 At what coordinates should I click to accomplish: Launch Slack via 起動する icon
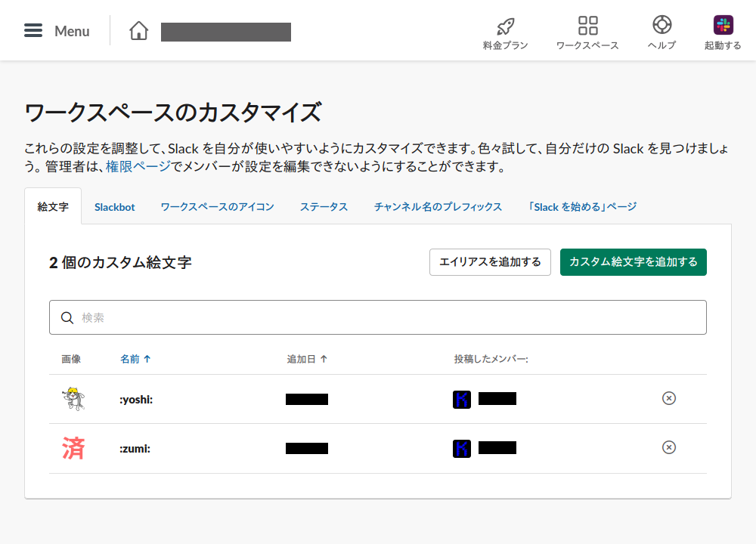[723, 25]
